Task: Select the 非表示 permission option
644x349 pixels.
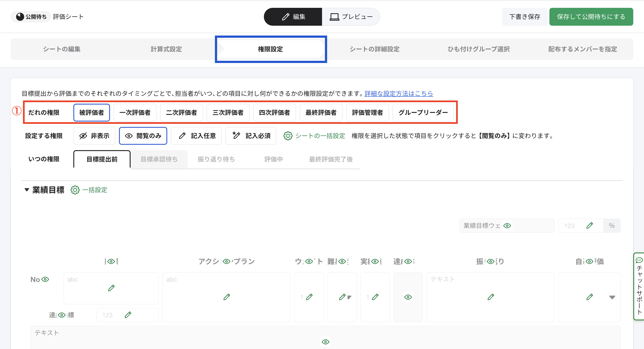Action: (x=94, y=136)
